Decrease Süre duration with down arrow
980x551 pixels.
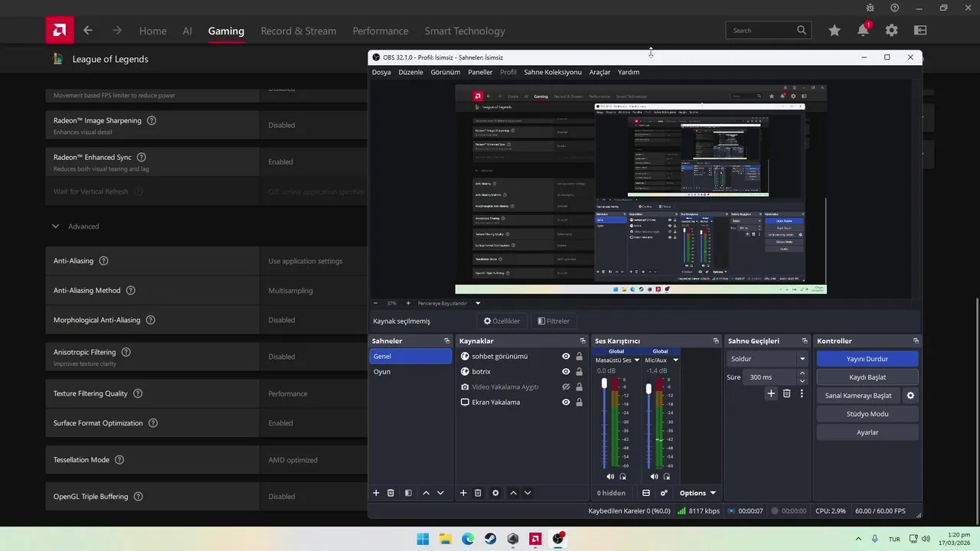click(802, 380)
